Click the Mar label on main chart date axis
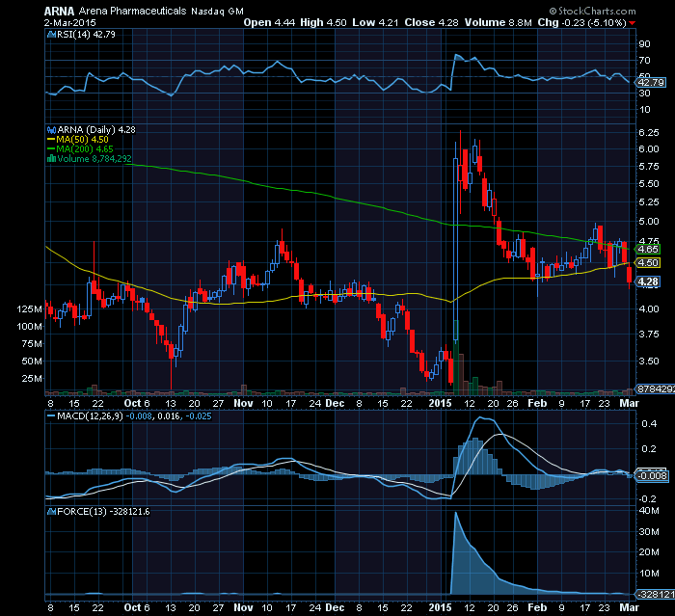The height and width of the screenshot is (616, 675). [629, 403]
